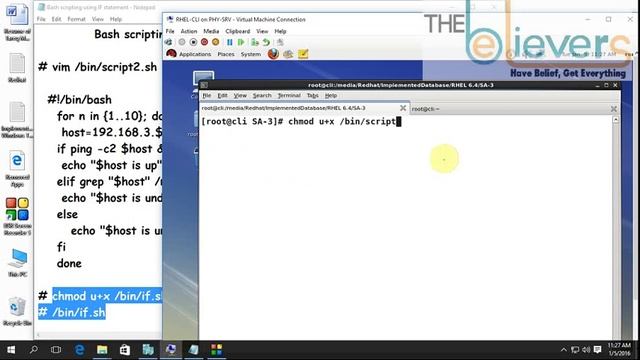Select the Word document desktop icon
The width and height of the screenshot is (640, 360).
point(17,22)
